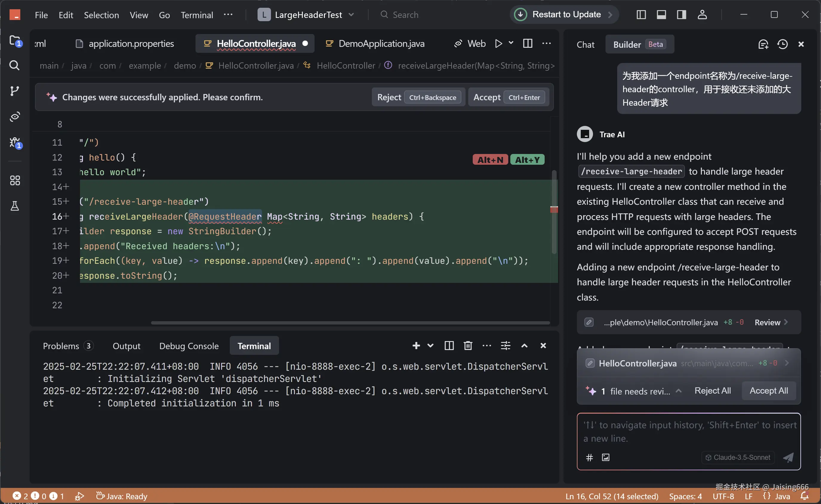The image size is (821, 504).
Task: Expand the new terminal launch profile dropdown
Action: (x=430, y=346)
